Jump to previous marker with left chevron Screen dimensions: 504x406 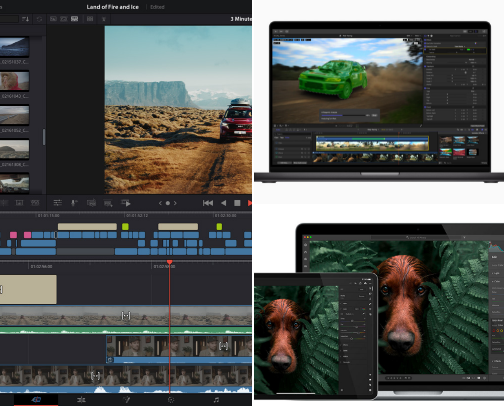click(160, 203)
